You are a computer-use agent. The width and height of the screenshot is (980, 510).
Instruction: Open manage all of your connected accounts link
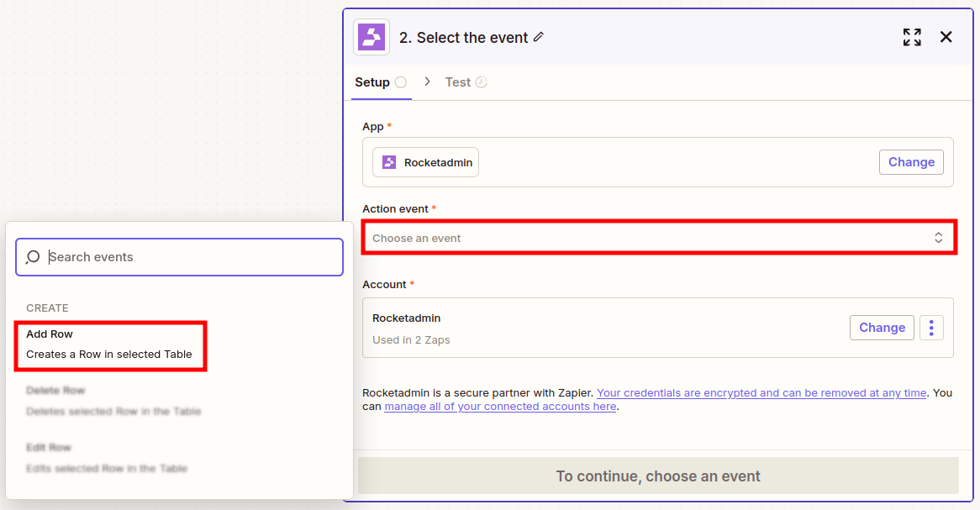pos(500,407)
